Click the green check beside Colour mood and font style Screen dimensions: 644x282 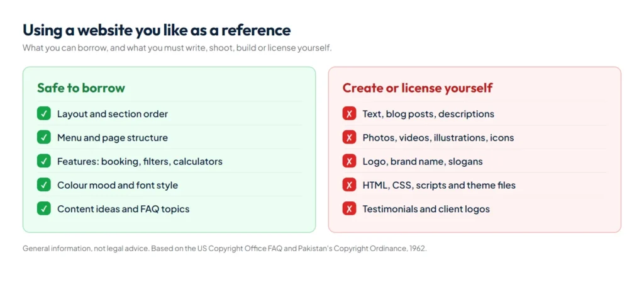[43, 185]
